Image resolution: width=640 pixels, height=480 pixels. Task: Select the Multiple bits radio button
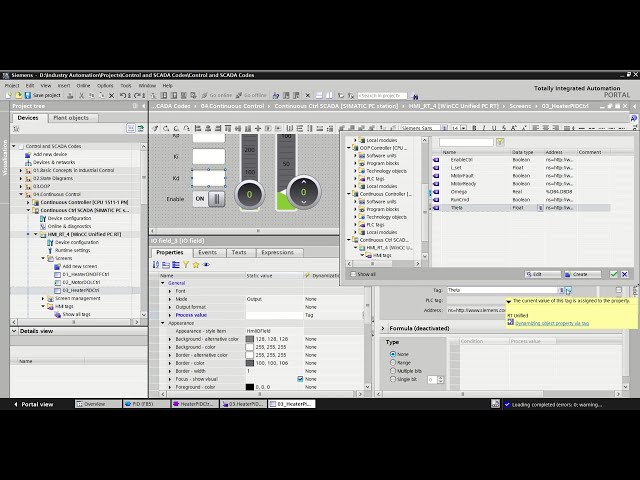pyautogui.click(x=393, y=371)
